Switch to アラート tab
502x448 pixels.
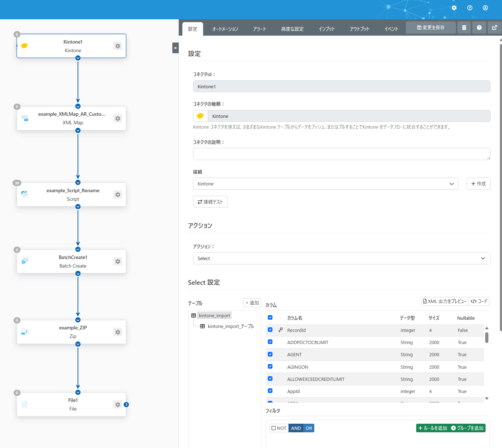pyautogui.click(x=260, y=29)
